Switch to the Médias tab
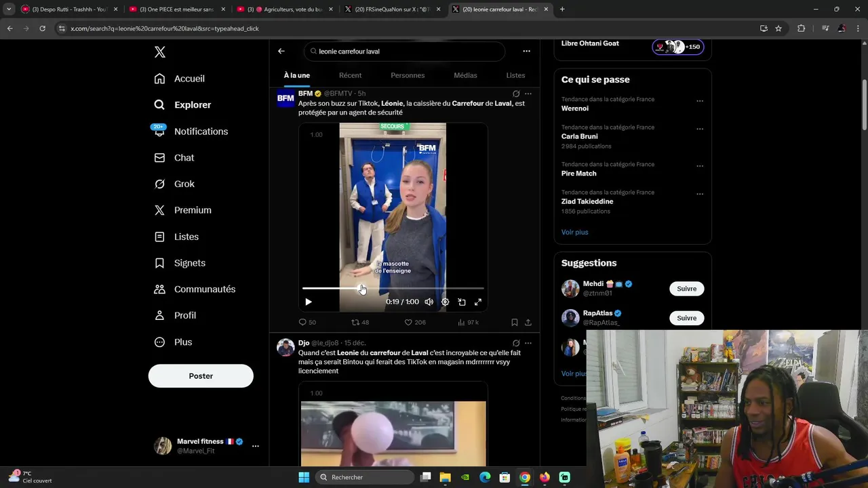This screenshot has height=488, width=868. point(465,75)
